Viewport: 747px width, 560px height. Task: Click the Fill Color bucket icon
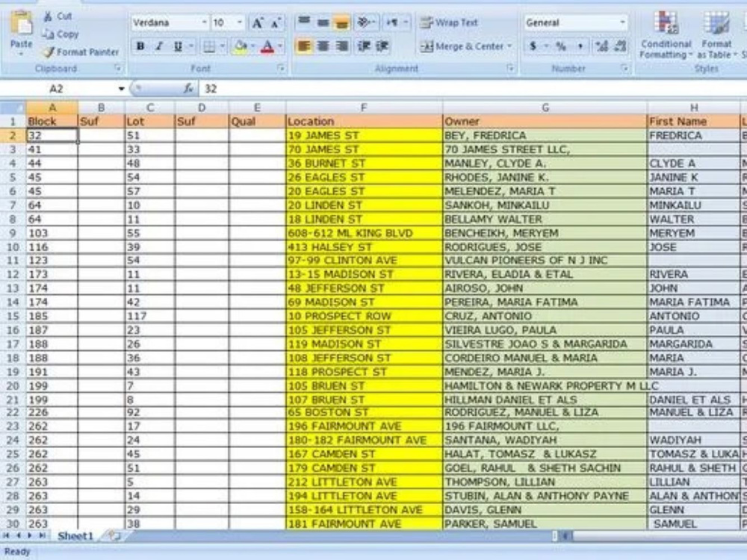tap(241, 46)
